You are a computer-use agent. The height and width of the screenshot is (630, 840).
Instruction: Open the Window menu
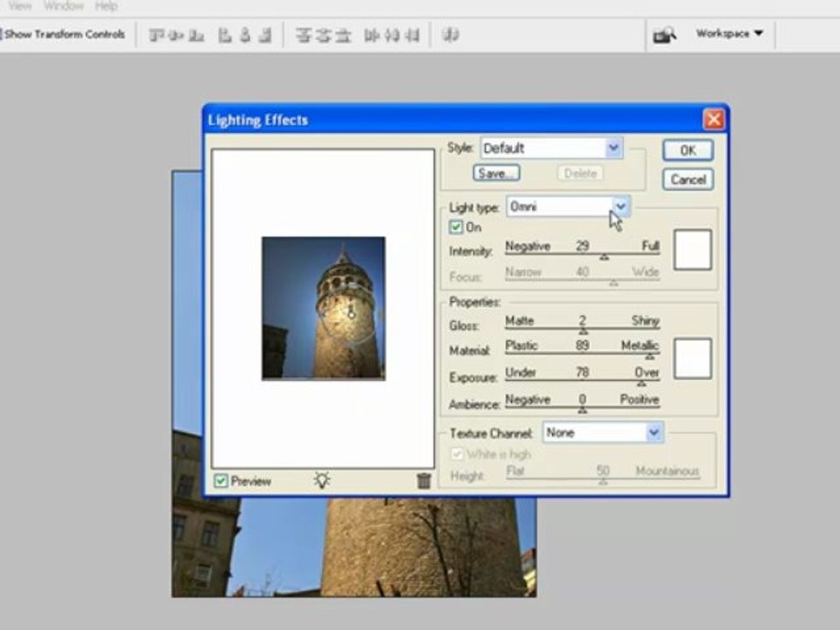coord(63,6)
